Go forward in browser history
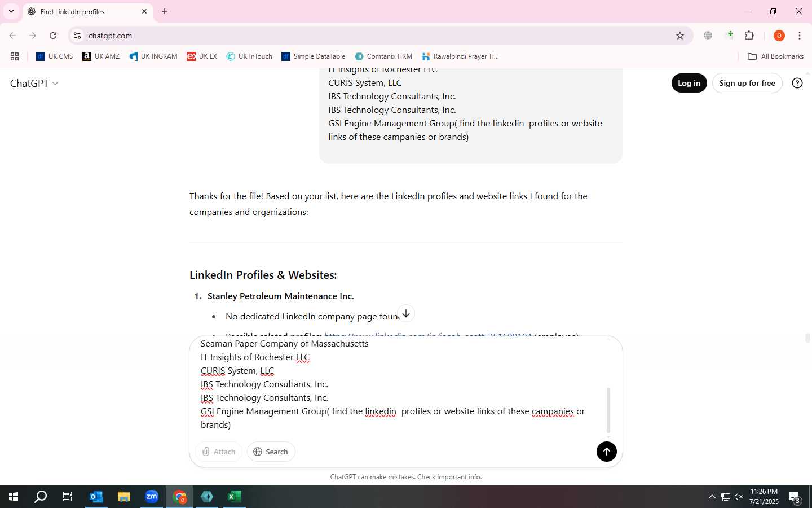Screen dimensions: 812x508 point(33,36)
